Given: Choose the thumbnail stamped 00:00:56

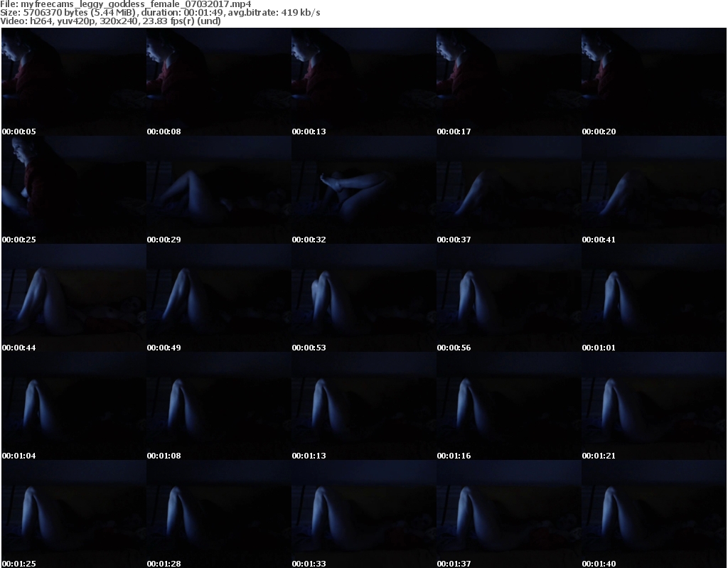Looking at the screenshot, I should [508, 298].
